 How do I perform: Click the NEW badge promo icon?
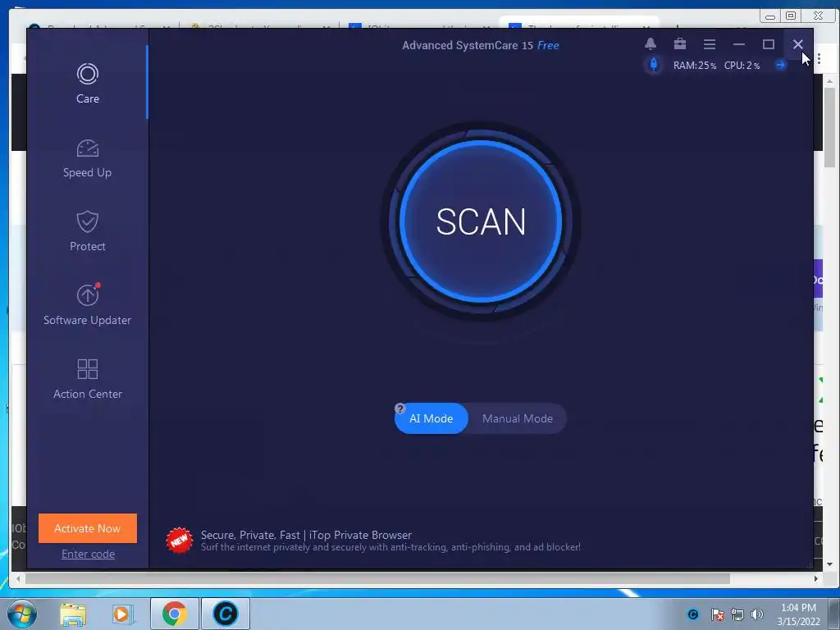[179, 540]
